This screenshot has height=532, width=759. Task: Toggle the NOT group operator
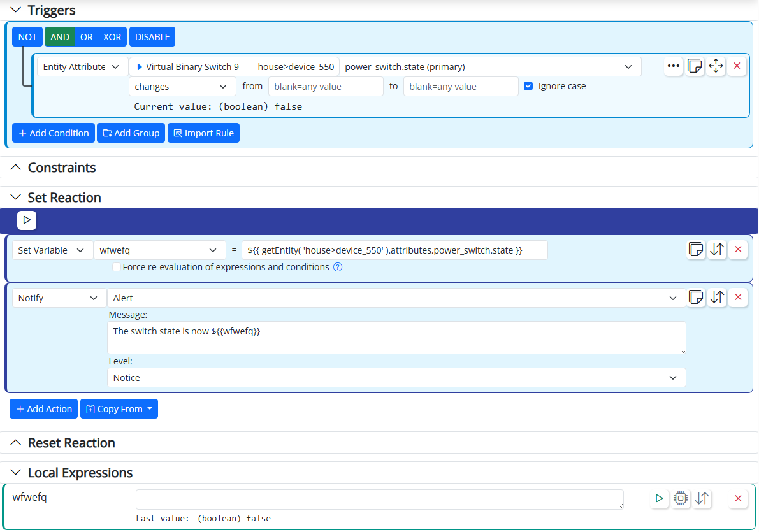click(27, 37)
